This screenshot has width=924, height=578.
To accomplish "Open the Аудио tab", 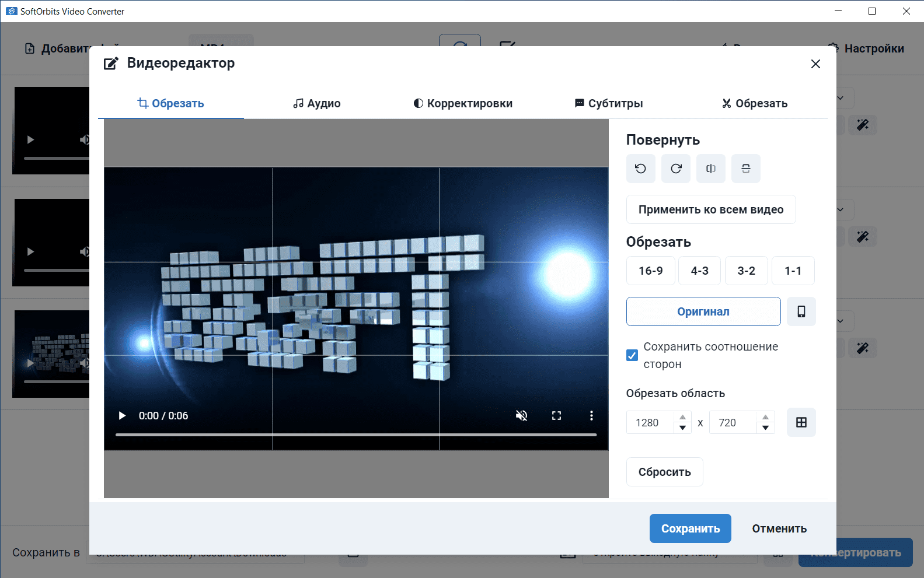I will (317, 104).
